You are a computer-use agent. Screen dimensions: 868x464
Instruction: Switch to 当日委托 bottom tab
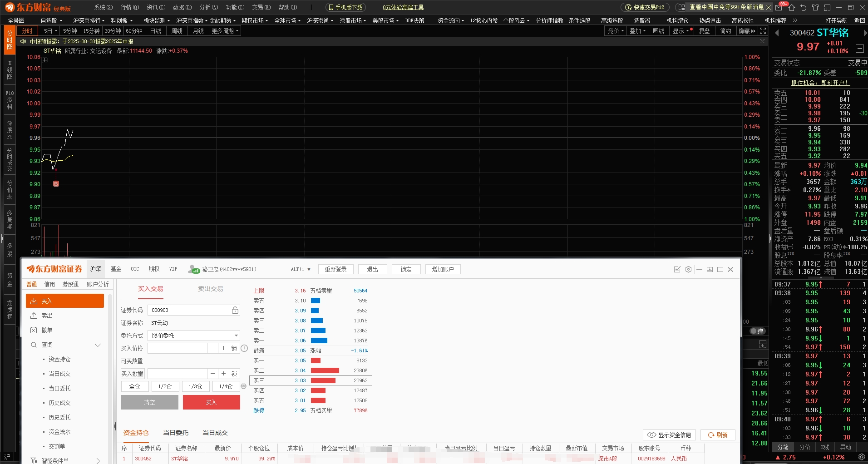176,433
